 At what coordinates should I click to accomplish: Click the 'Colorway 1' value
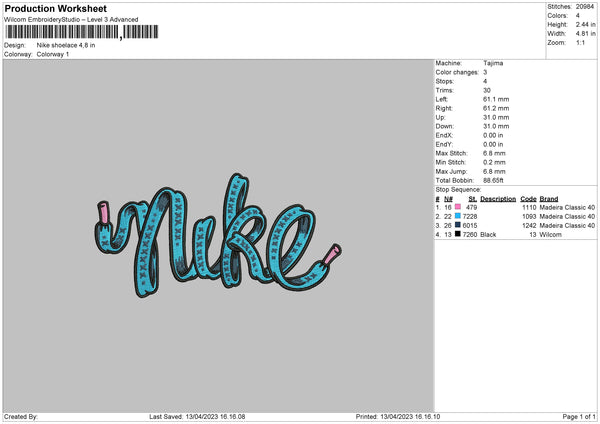coord(53,54)
